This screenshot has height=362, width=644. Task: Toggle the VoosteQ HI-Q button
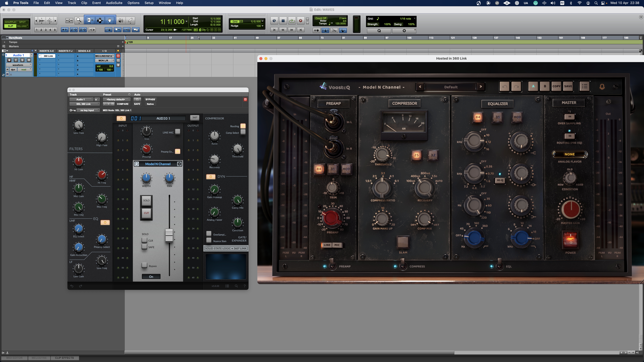pyautogui.click(x=500, y=180)
